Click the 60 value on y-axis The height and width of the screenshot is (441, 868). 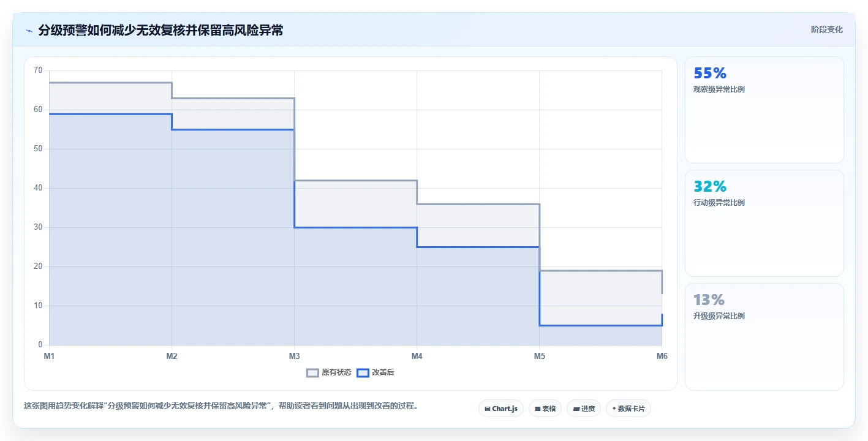click(38, 110)
